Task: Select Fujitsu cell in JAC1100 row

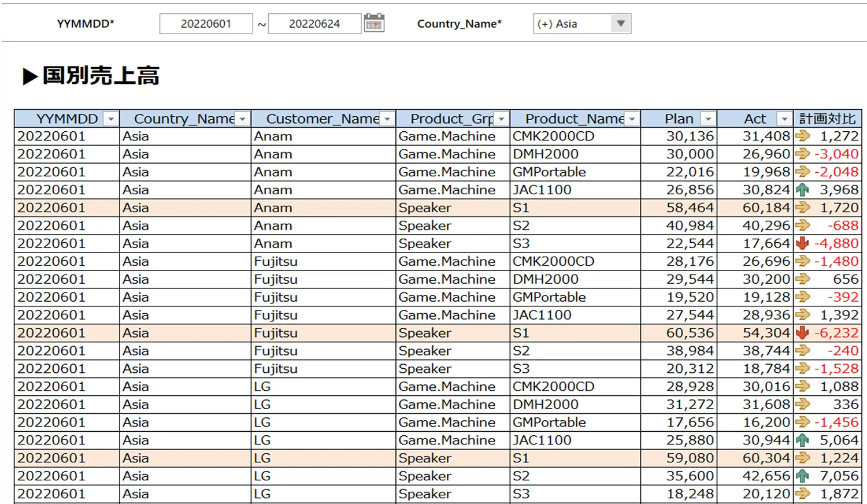Action: click(x=323, y=315)
